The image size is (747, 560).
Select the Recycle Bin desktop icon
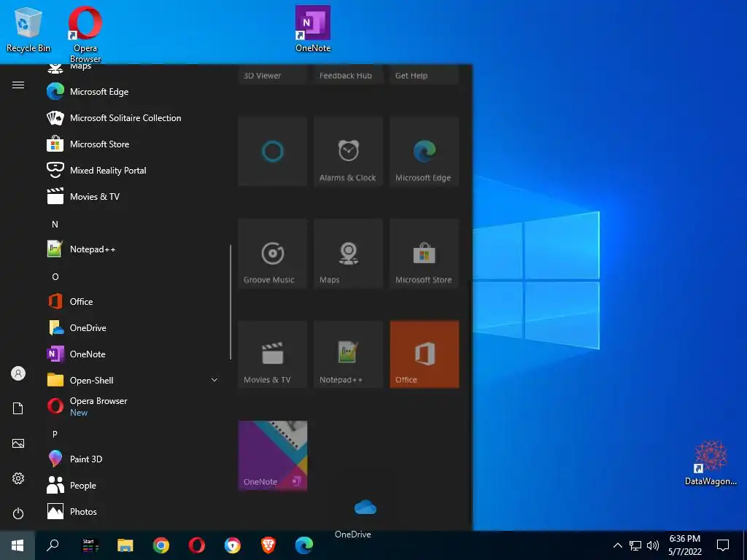pyautogui.click(x=28, y=28)
